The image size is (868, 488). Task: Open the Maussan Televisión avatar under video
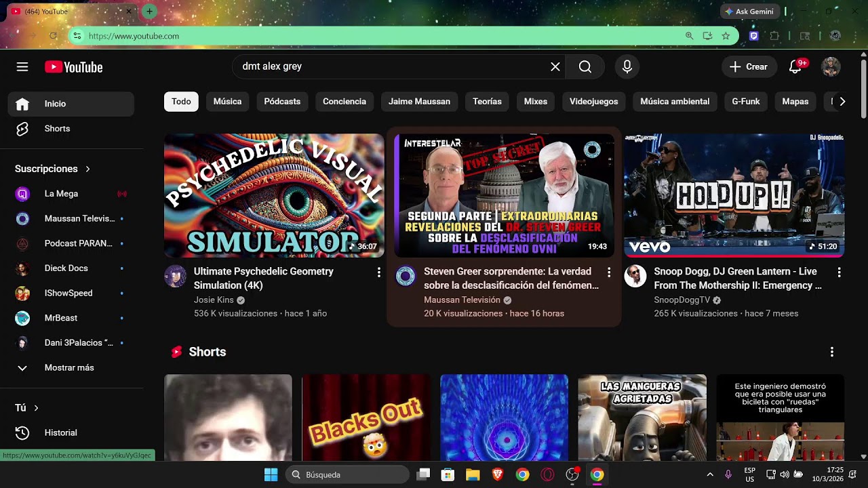click(x=406, y=277)
